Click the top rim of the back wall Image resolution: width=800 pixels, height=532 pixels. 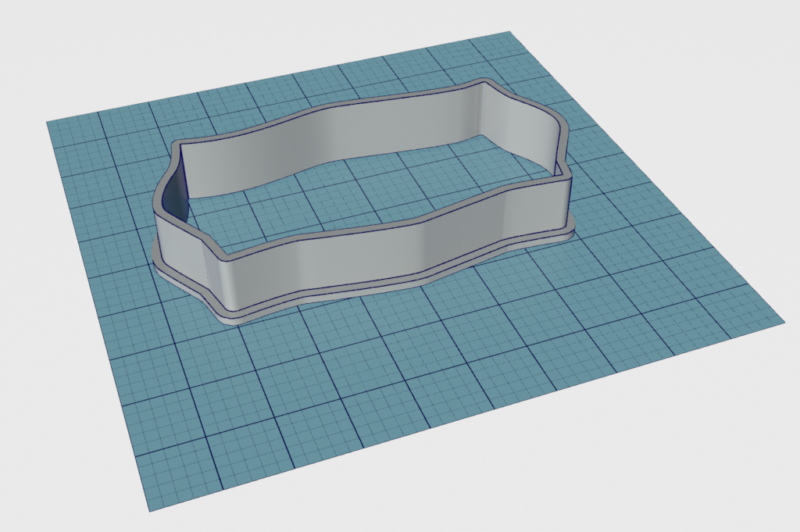328,111
